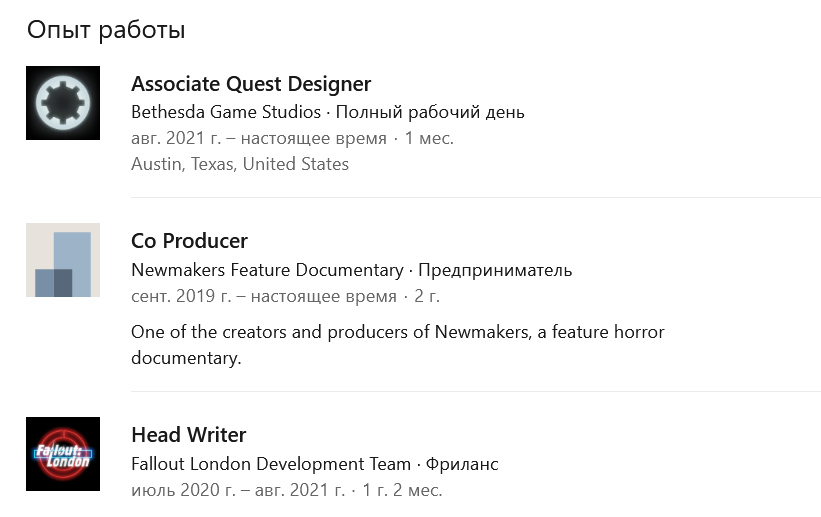Click the Опыт работы section heading

click(106, 30)
